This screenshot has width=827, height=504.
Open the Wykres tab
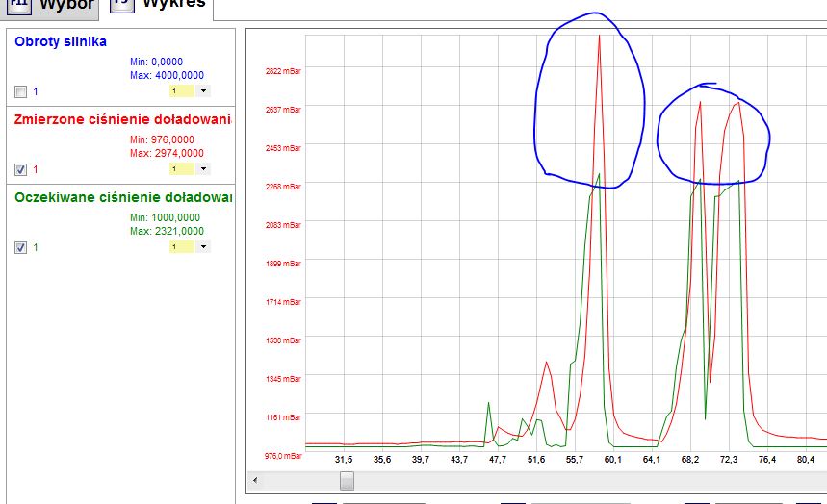tap(173, 4)
